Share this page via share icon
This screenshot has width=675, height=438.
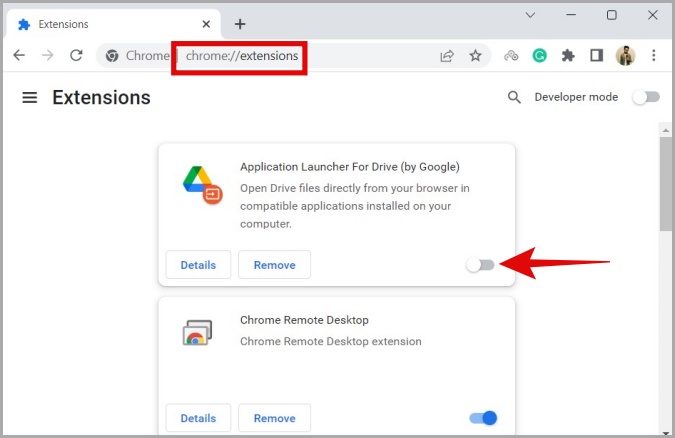[x=447, y=56]
